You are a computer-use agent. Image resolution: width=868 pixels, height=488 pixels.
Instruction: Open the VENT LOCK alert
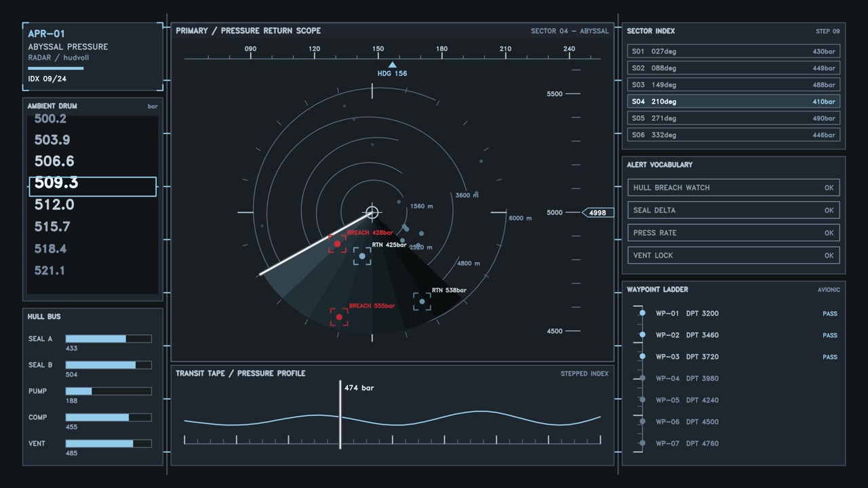[734, 256]
